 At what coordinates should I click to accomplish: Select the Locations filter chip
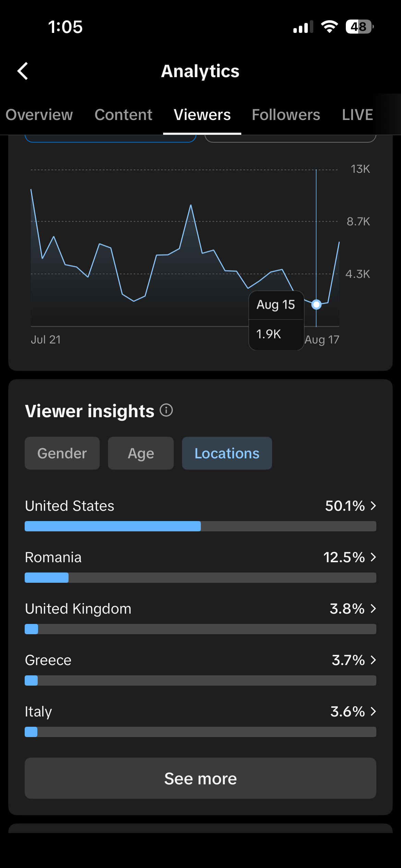(x=227, y=453)
